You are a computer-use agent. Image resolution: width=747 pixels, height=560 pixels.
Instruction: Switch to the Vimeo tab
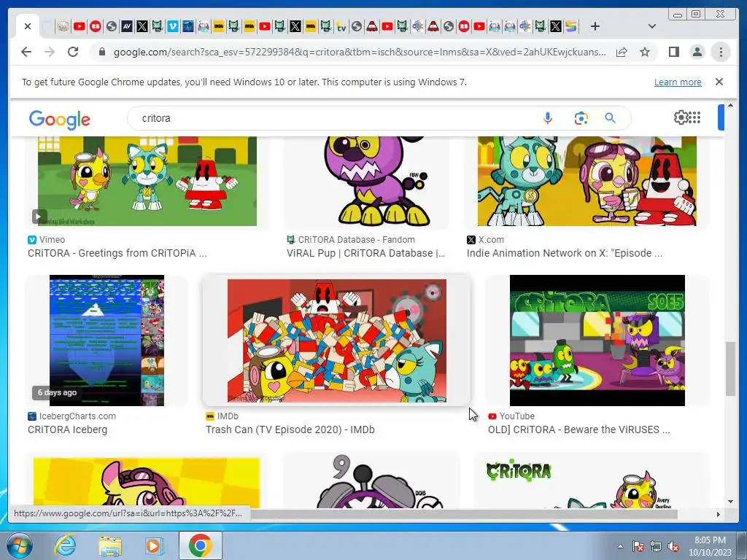coord(172,26)
